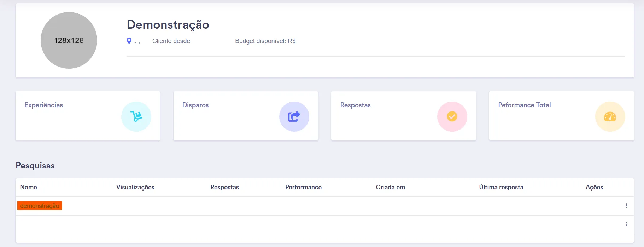Click the Performance column header
Image resolution: width=644 pixels, height=247 pixels.
pos(304,187)
